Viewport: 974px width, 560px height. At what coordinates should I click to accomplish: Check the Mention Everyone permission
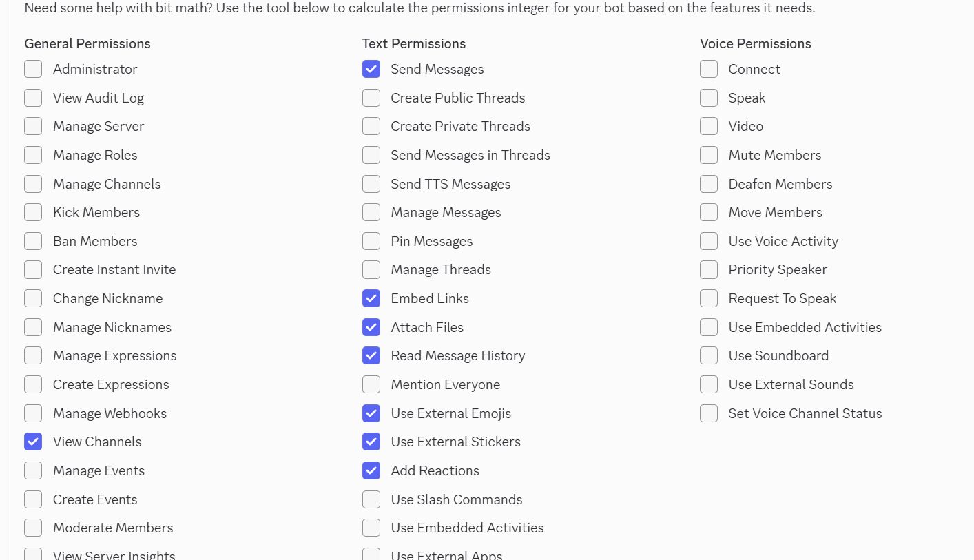(371, 384)
